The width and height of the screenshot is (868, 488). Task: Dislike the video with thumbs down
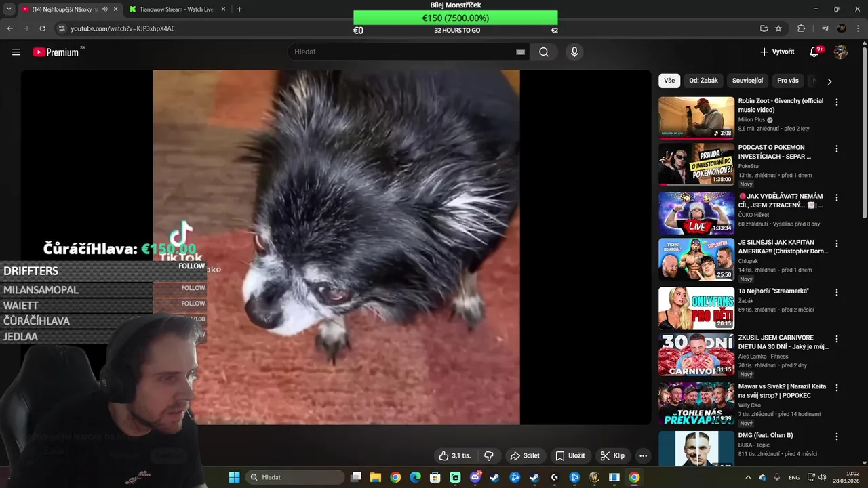[488, 455]
